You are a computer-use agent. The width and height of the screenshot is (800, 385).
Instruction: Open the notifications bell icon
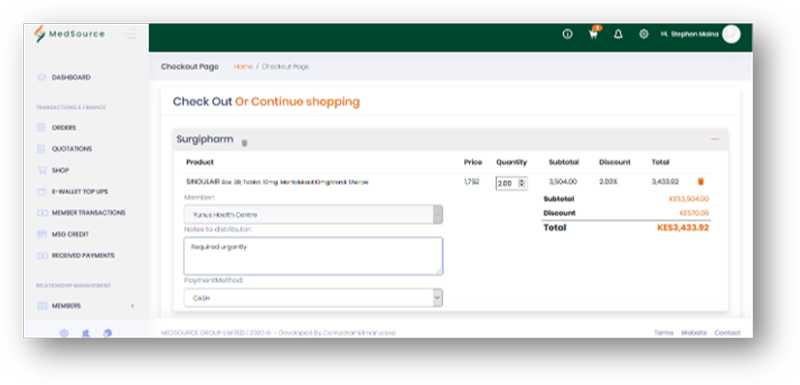click(618, 34)
